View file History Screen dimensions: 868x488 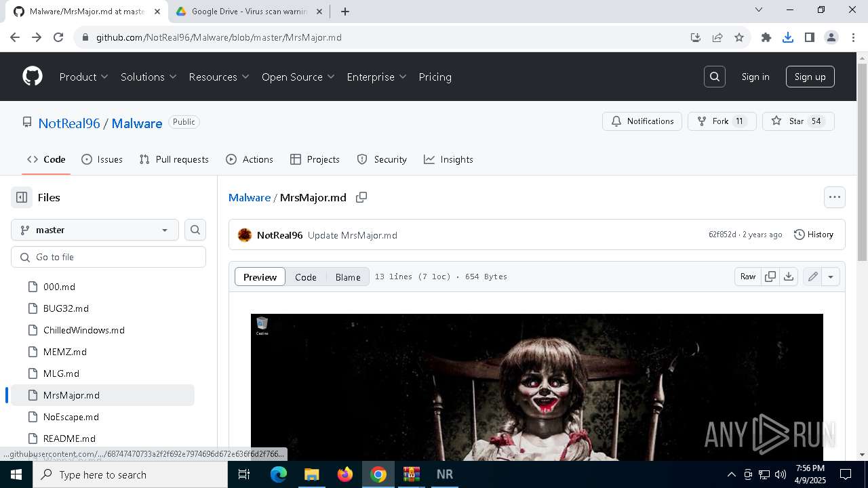813,235
